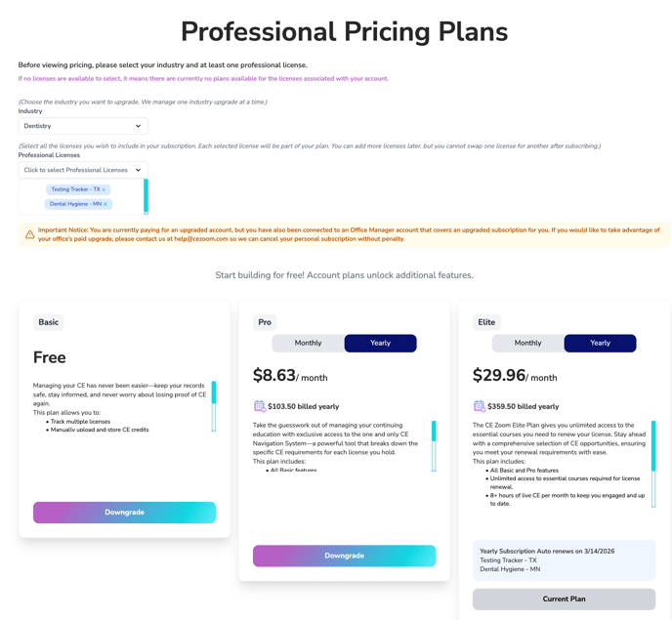
Task: Click the warning triangle icon in notice
Action: tap(29, 234)
